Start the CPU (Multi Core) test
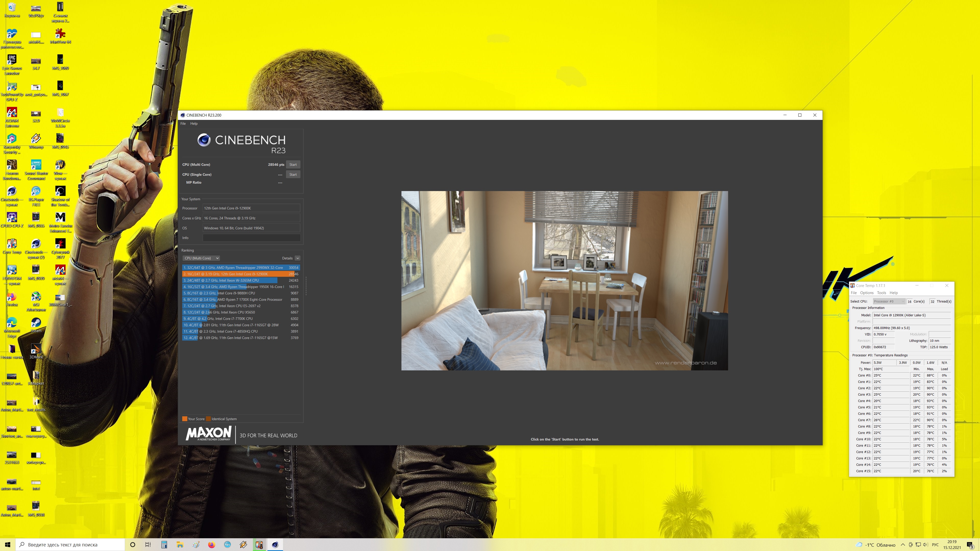Image resolution: width=980 pixels, height=551 pixels. coord(292,165)
